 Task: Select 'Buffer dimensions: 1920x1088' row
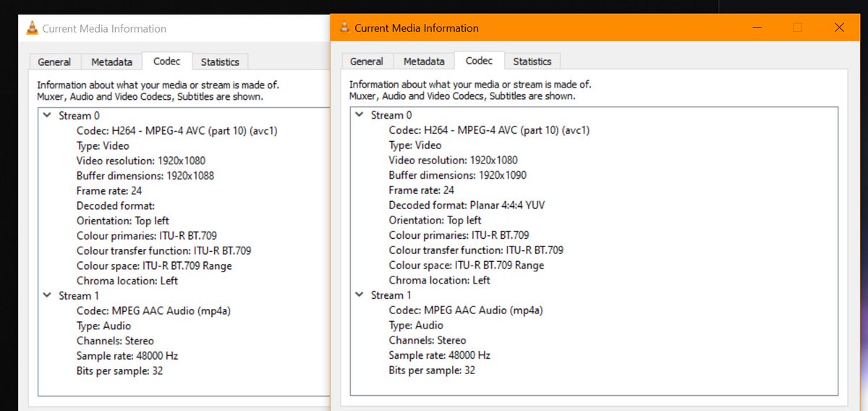coord(145,176)
